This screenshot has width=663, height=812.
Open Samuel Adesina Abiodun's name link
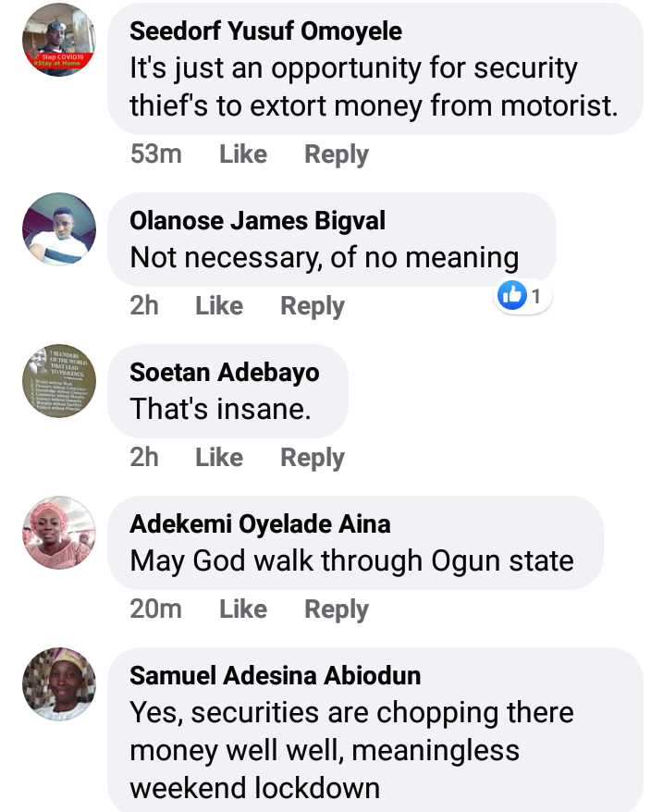point(276,676)
